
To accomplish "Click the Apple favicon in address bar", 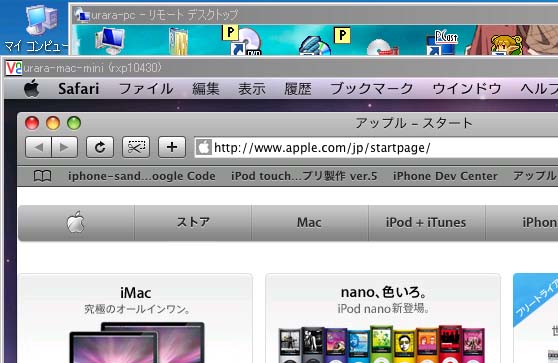I will tap(204, 147).
